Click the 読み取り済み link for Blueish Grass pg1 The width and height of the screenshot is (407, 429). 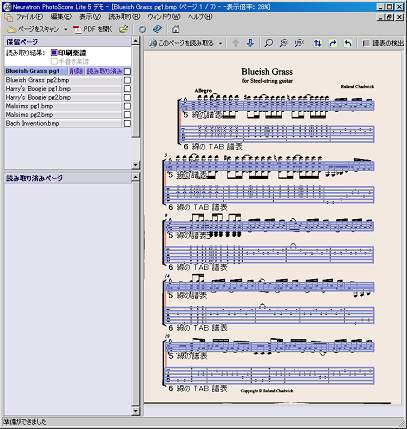click(x=104, y=71)
